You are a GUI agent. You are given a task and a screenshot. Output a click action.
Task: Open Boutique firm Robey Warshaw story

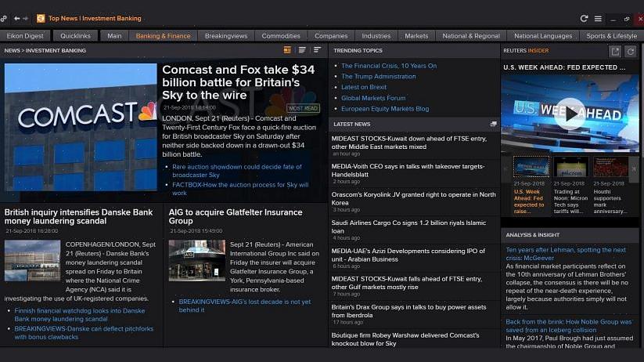405,339
